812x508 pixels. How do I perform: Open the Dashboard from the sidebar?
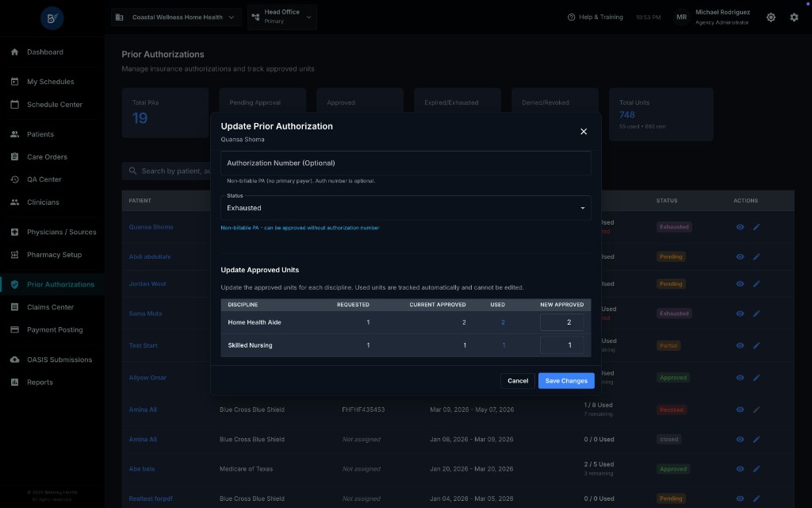[45, 52]
